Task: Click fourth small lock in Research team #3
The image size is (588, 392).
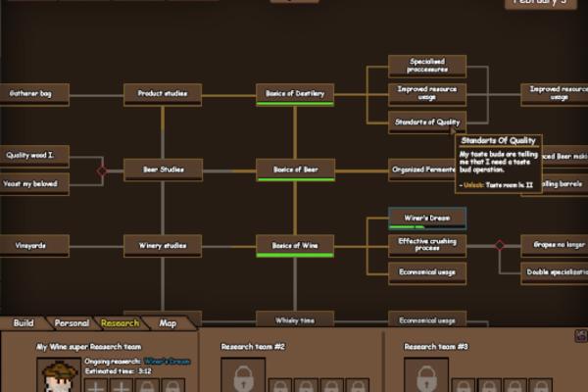Action: (540, 385)
